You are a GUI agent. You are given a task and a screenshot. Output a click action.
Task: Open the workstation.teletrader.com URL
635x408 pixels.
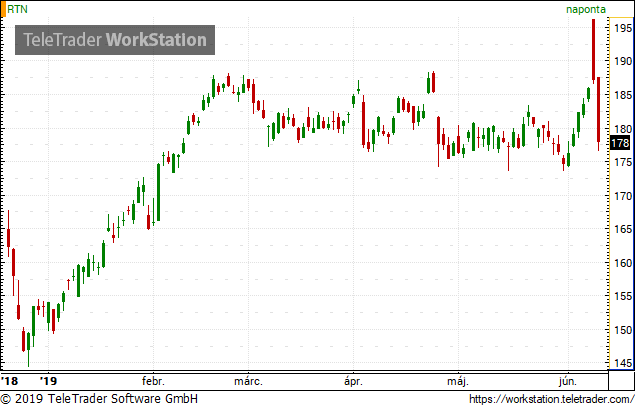(552, 399)
